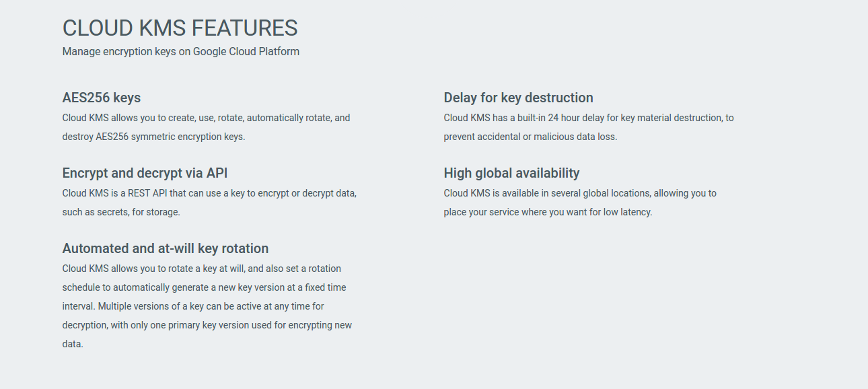Click the 'Automated and at-will key rotation' heading
Screen dimensions: 868x389
166,248
